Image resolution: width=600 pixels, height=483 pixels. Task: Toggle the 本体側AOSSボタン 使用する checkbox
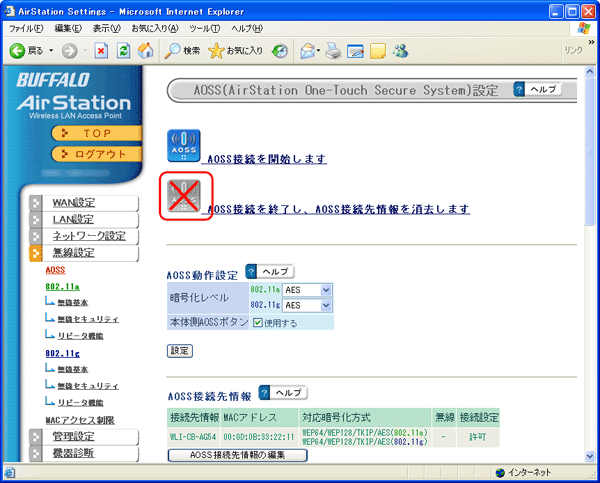pos(258,322)
